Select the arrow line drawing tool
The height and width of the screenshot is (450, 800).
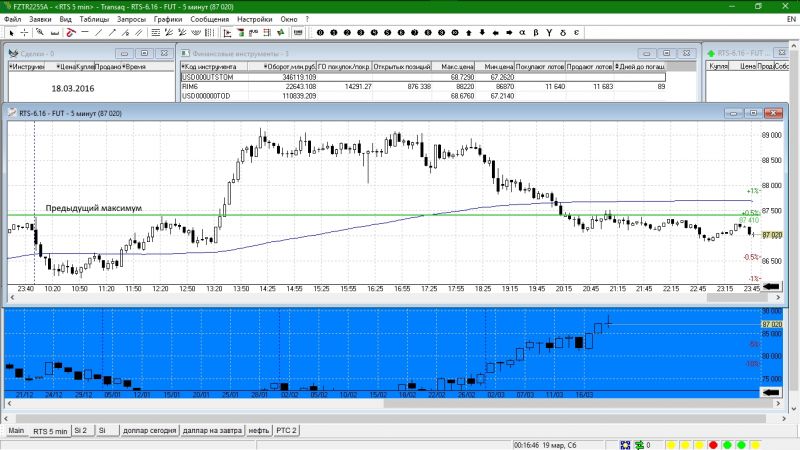(112, 33)
